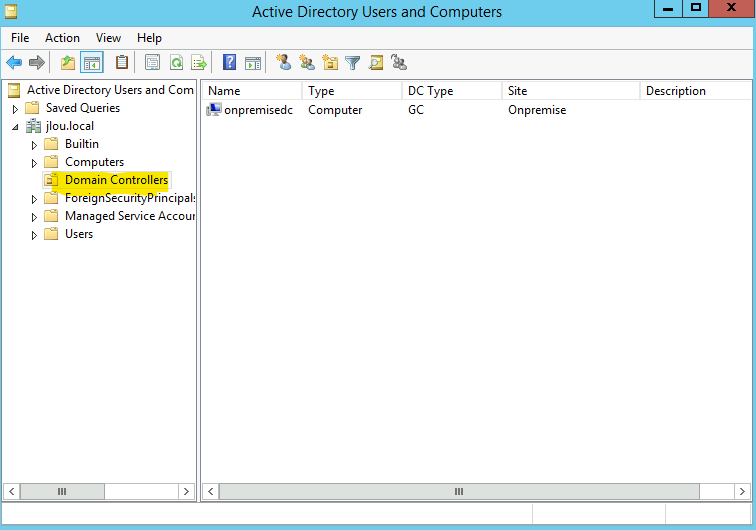Viewport: 756px width, 530px height.
Task: Click the title bar application icon
Action: [11, 11]
